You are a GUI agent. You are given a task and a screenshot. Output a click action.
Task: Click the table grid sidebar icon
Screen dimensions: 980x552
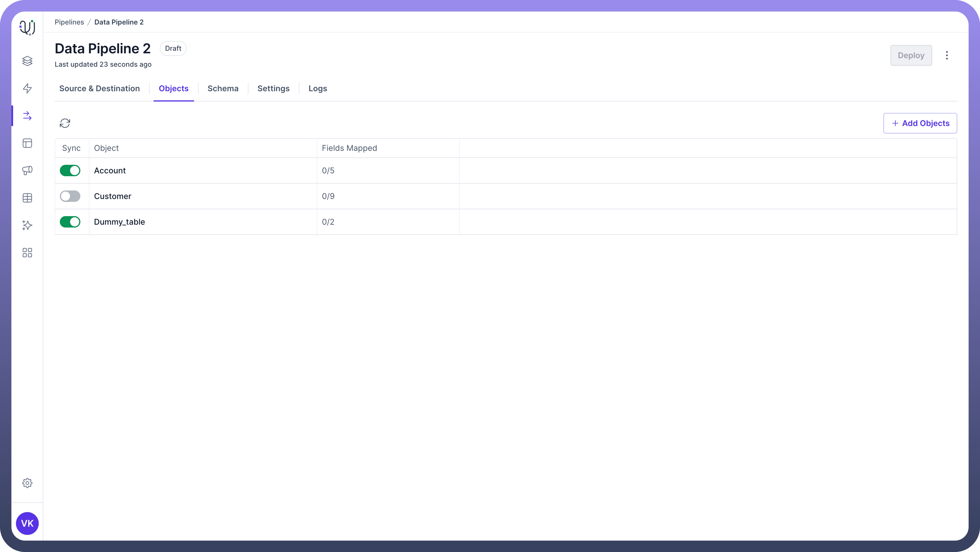27,198
